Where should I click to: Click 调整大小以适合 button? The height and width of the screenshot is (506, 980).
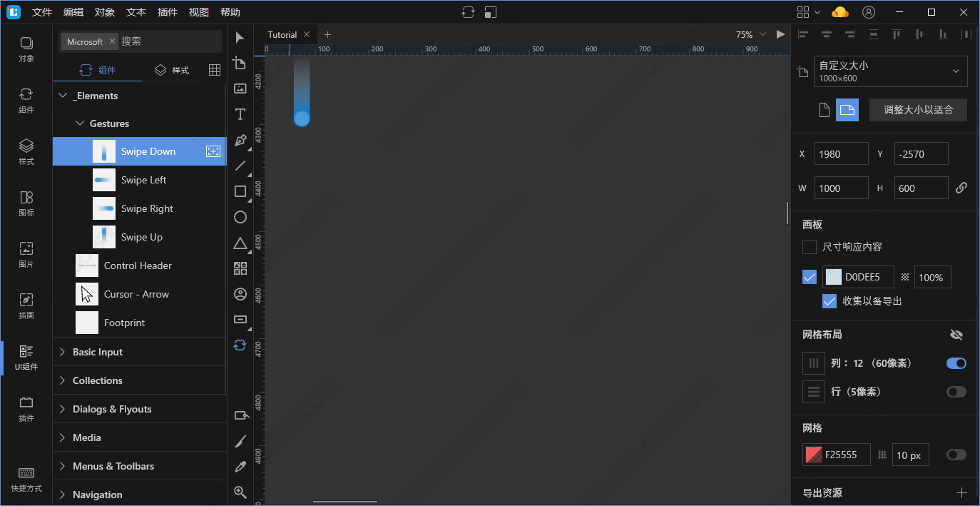click(x=918, y=110)
